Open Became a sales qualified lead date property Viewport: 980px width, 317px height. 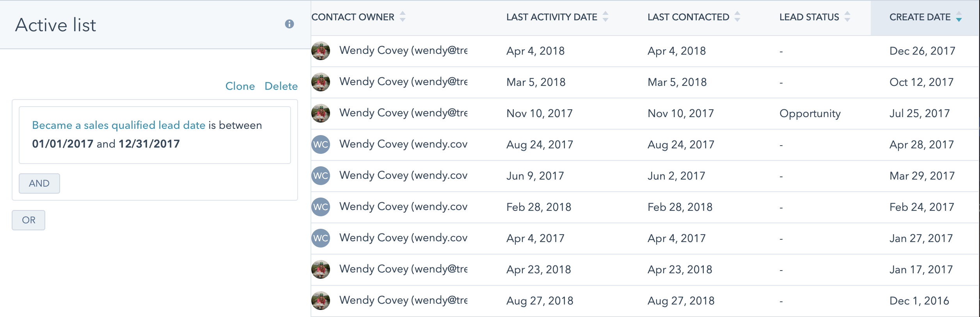pos(119,125)
